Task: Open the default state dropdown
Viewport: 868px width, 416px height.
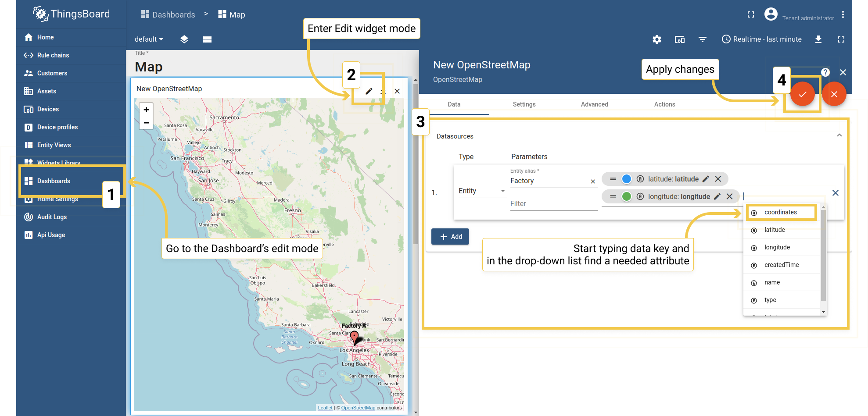Action: (x=149, y=39)
